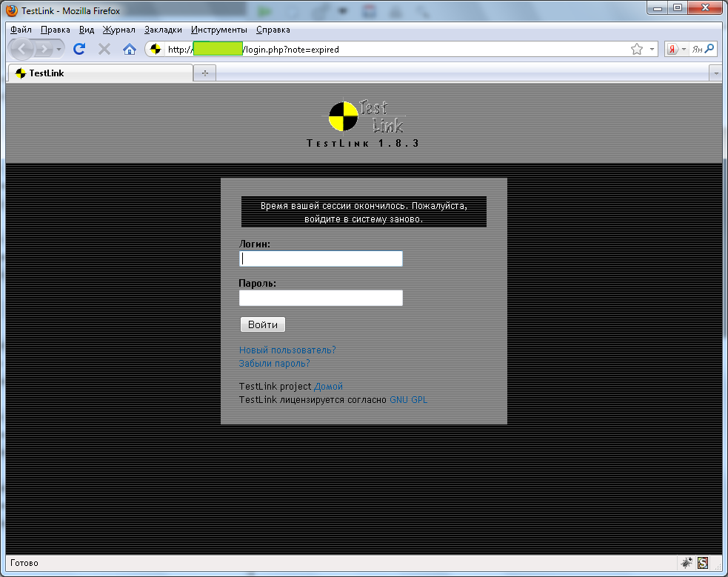Open the back/forward history dropdown arrow

pos(59,49)
